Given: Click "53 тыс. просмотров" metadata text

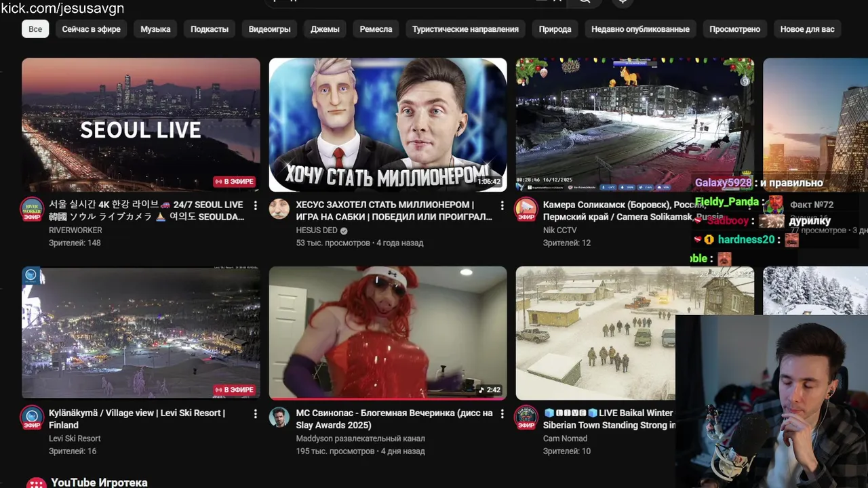Looking at the screenshot, I should tap(333, 243).
